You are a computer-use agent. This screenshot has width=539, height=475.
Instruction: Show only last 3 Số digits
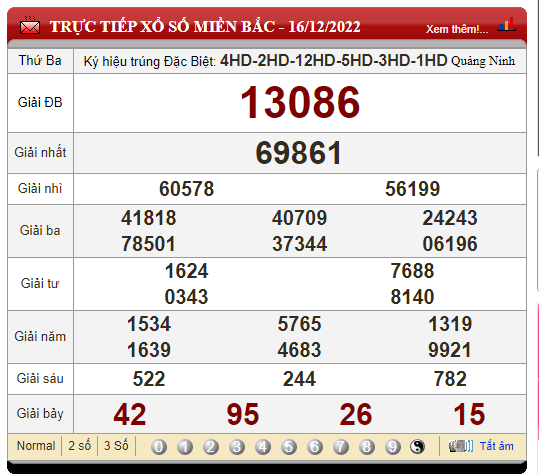coord(116,446)
